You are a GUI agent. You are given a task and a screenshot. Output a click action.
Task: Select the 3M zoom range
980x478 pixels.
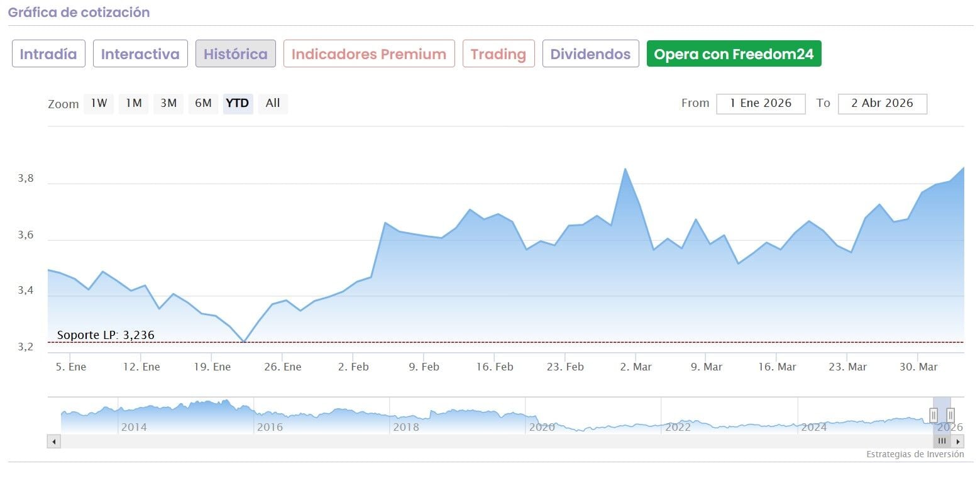(x=168, y=103)
